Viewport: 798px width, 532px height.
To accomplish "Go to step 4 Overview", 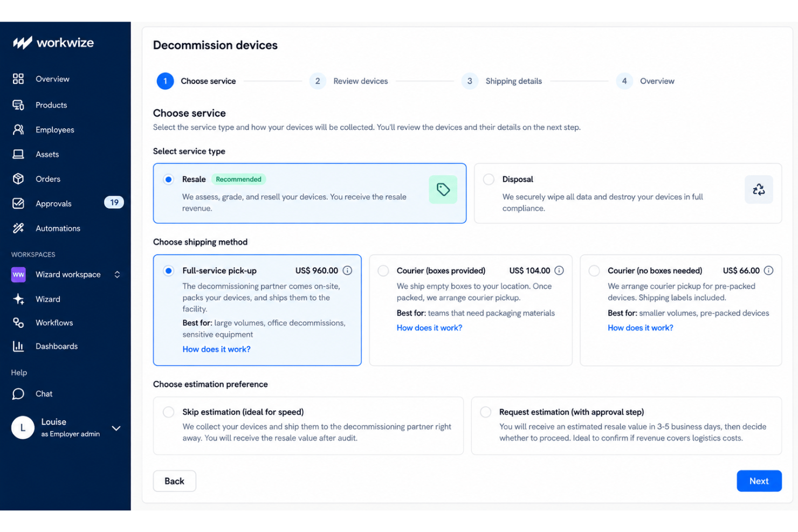I will 645,81.
